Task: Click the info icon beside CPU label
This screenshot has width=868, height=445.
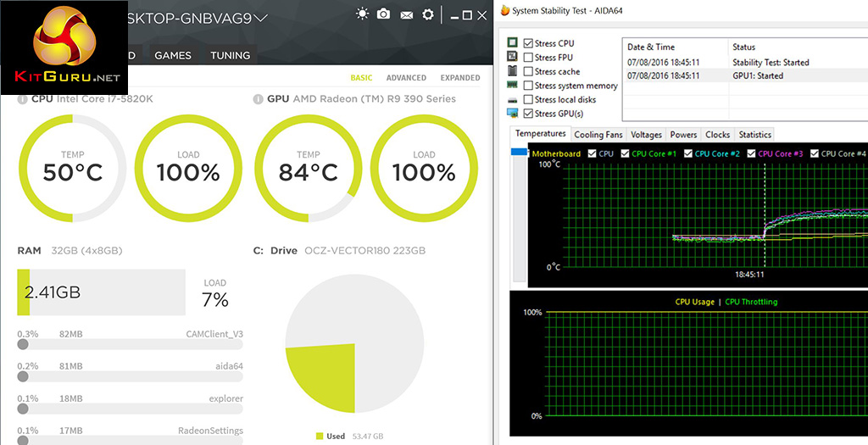Action: (22, 100)
